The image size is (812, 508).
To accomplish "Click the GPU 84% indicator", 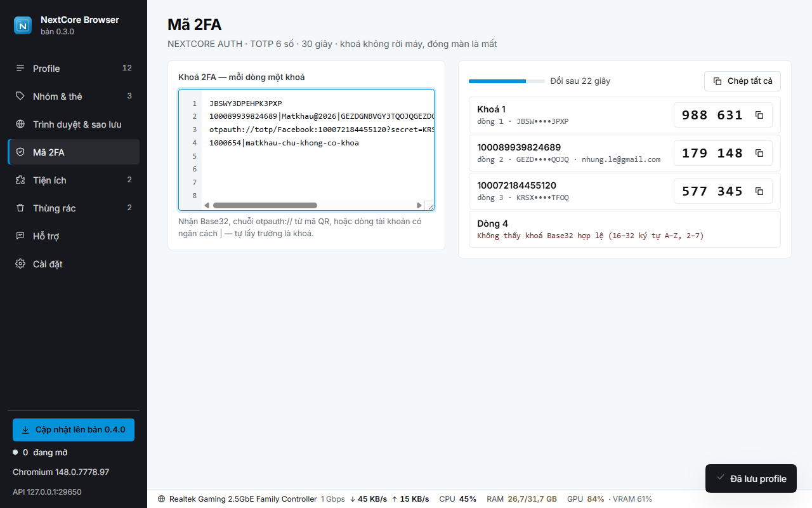I will click(586, 499).
